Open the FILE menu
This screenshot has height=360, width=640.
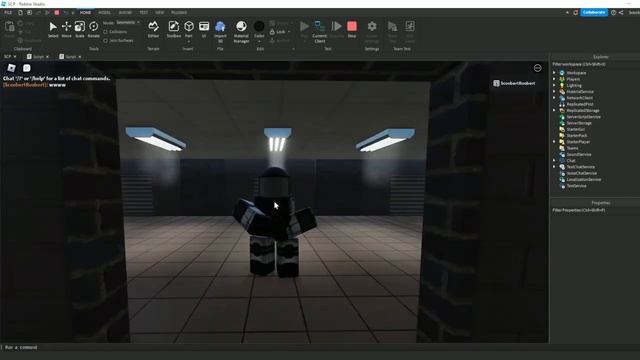(8, 13)
